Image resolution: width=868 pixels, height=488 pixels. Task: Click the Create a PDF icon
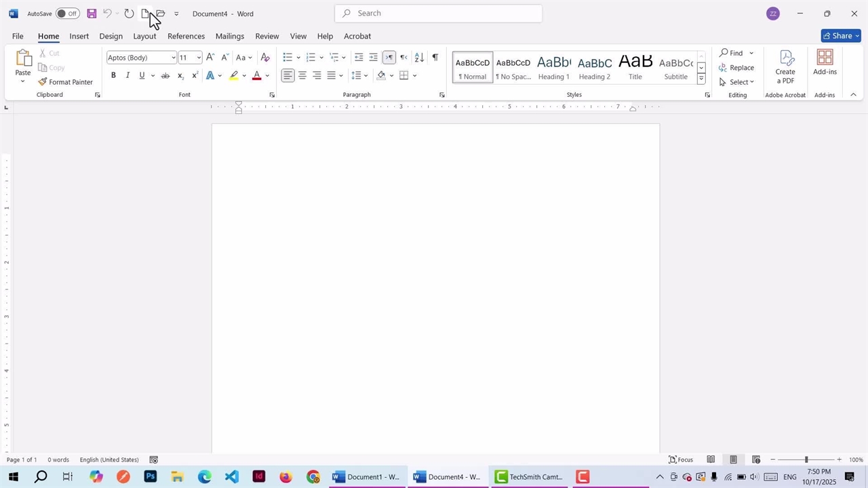[x=785, y=66]
